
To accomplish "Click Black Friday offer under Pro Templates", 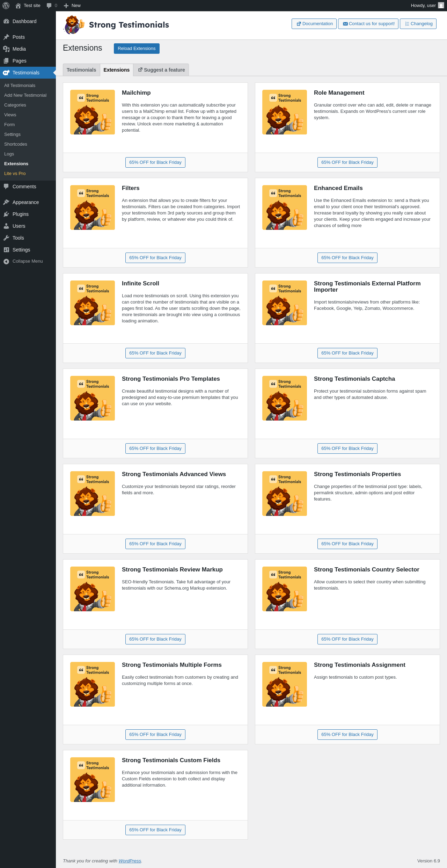I will click(x=155, y=448).
